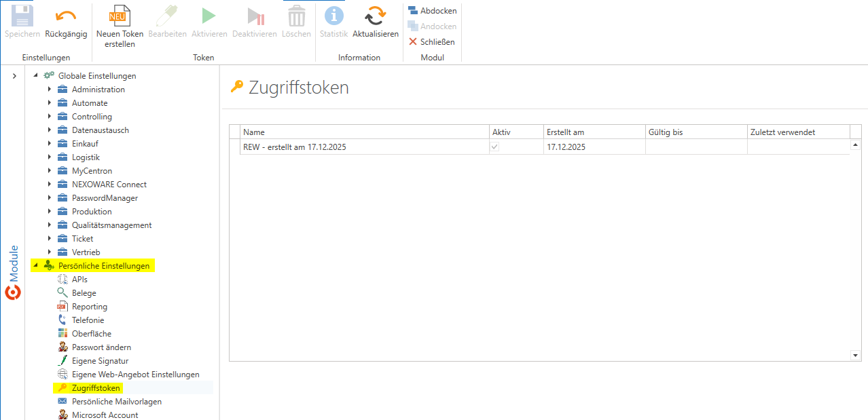Expand the Ticket folder arrow

[x=50, y=239]
